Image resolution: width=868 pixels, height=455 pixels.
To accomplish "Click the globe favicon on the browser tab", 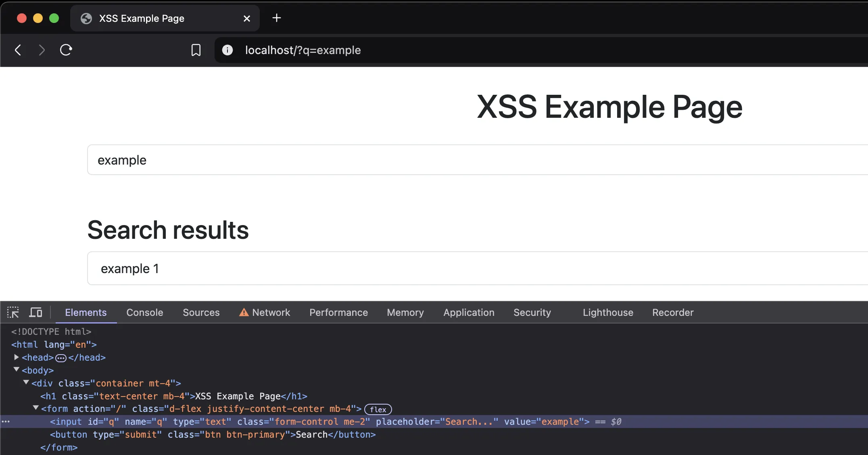I will click(x=86, y=18).
